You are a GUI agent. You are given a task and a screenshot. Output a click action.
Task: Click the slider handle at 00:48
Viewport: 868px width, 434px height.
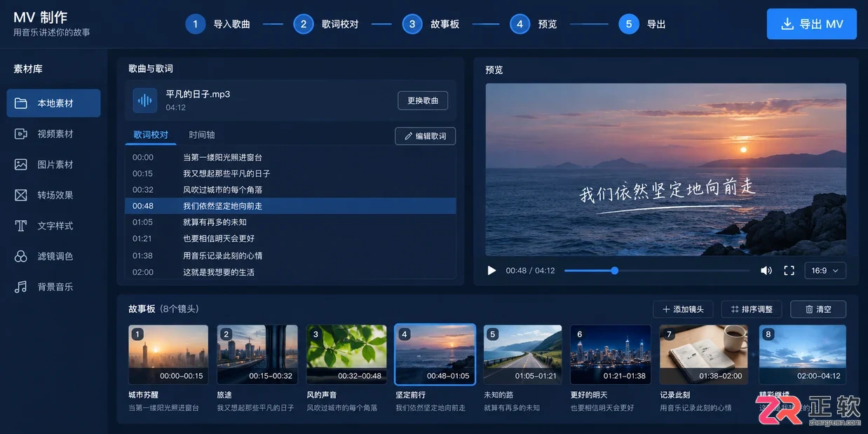(614, 271)
